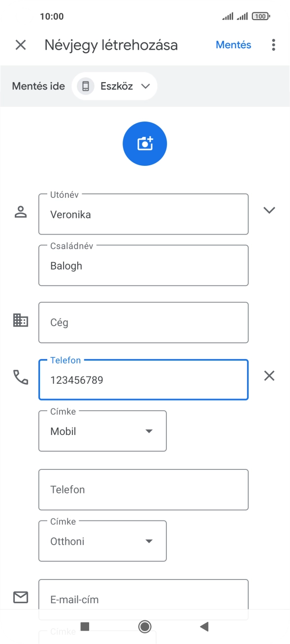Open the three-dot overflow menu
Viewport: 290px width, 644px height.
pos(273,45)
